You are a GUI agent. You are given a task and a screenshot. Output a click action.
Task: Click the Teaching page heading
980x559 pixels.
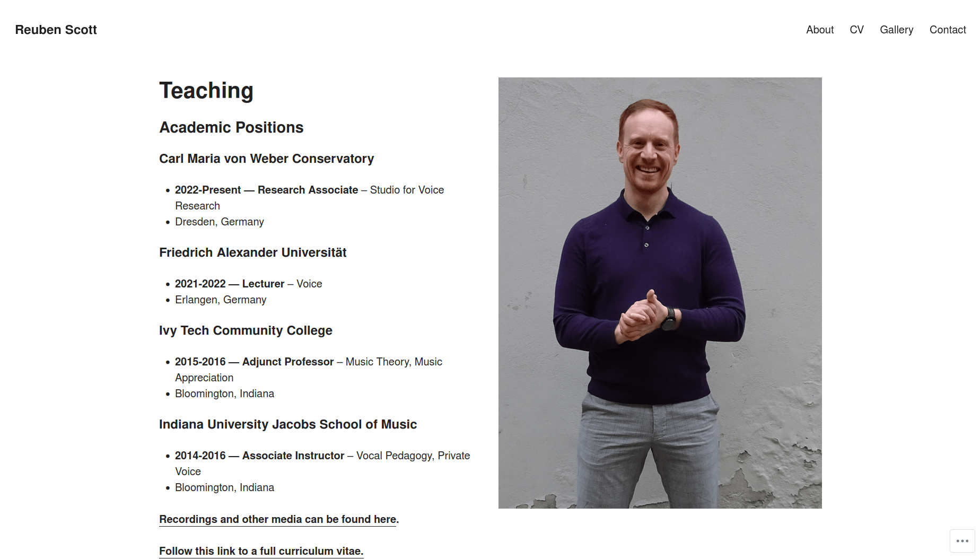206,90
